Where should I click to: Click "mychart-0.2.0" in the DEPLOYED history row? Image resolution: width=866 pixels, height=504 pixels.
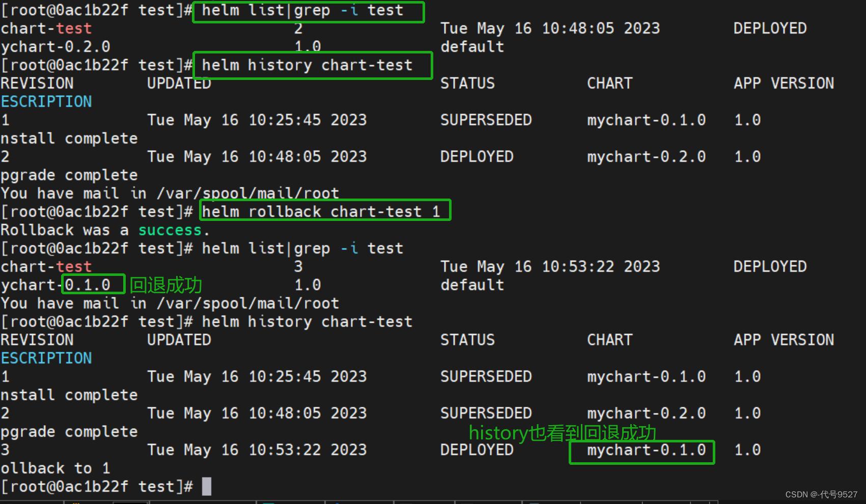coord(646,157)
